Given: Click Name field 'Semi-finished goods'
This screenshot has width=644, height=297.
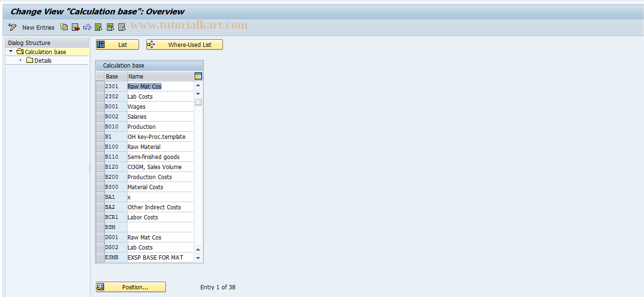Looking at the screenshot, I should click(160, 157).
